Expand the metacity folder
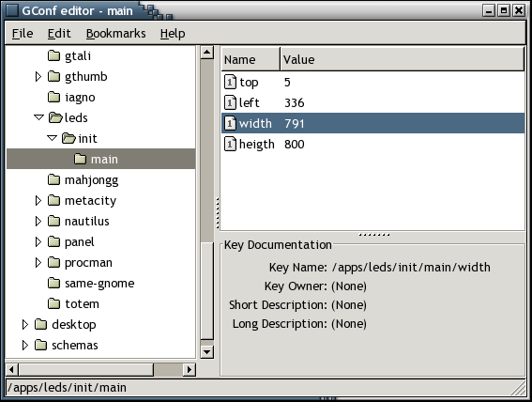The image size is (532, 402). click(38, 201)
